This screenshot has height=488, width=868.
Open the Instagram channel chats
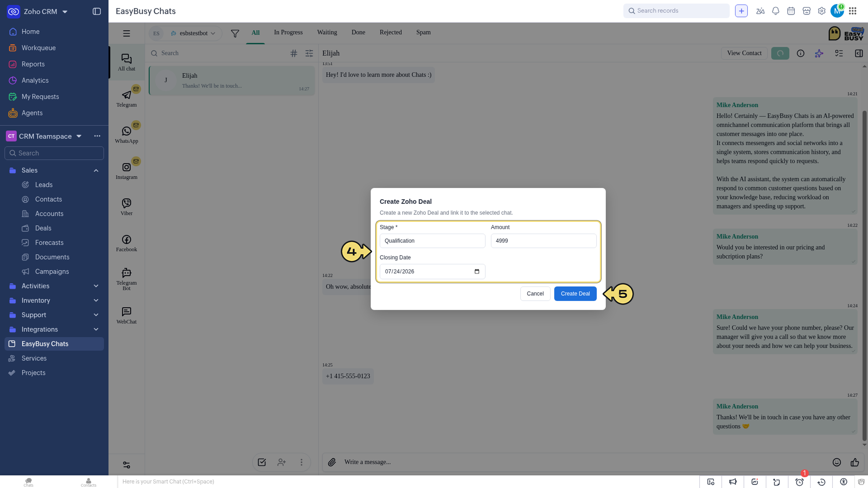tap(127, 171)
